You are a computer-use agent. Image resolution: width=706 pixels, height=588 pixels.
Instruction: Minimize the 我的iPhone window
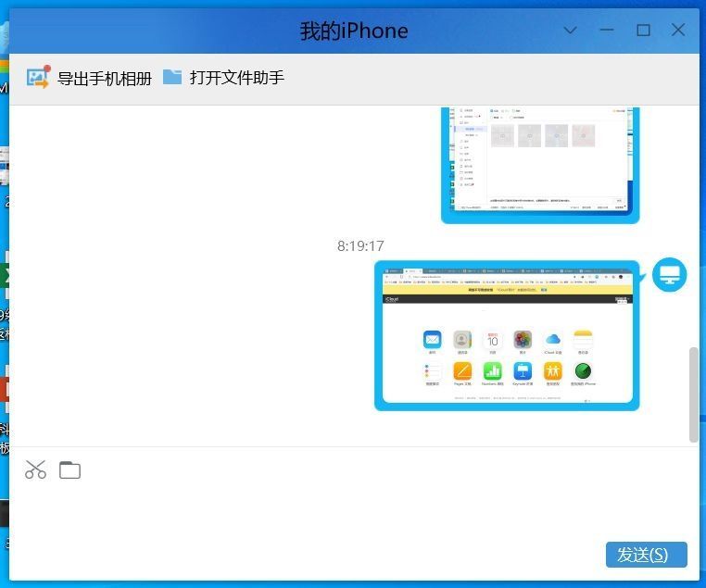tap(607, 31)
